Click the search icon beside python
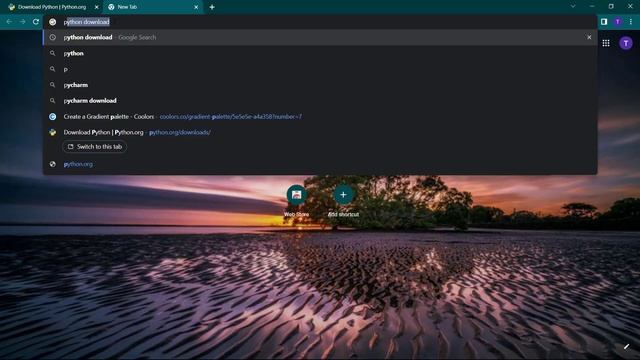Screen dimensions: 640x360 (53, 53)
